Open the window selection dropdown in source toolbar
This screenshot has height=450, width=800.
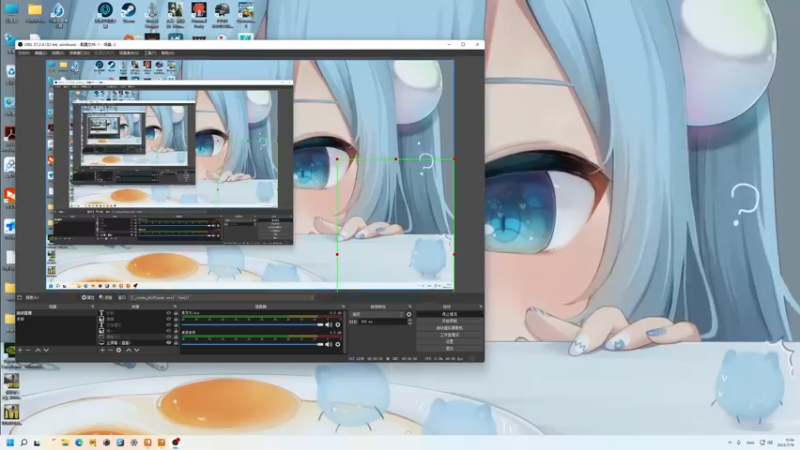[222, 297]
